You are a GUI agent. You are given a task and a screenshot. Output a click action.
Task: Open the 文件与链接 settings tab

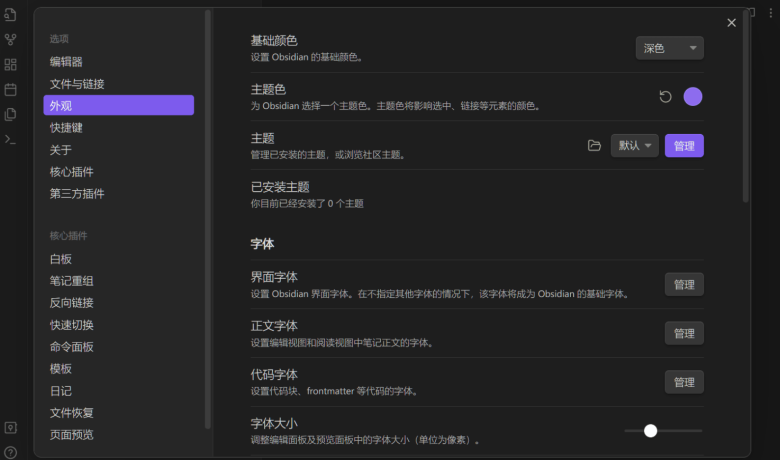(119, 84)
